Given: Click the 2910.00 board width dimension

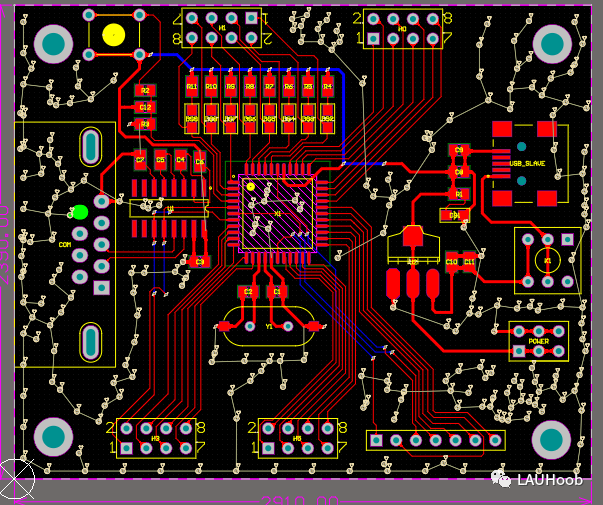Looking at the screenshot, I should point(300,500).
